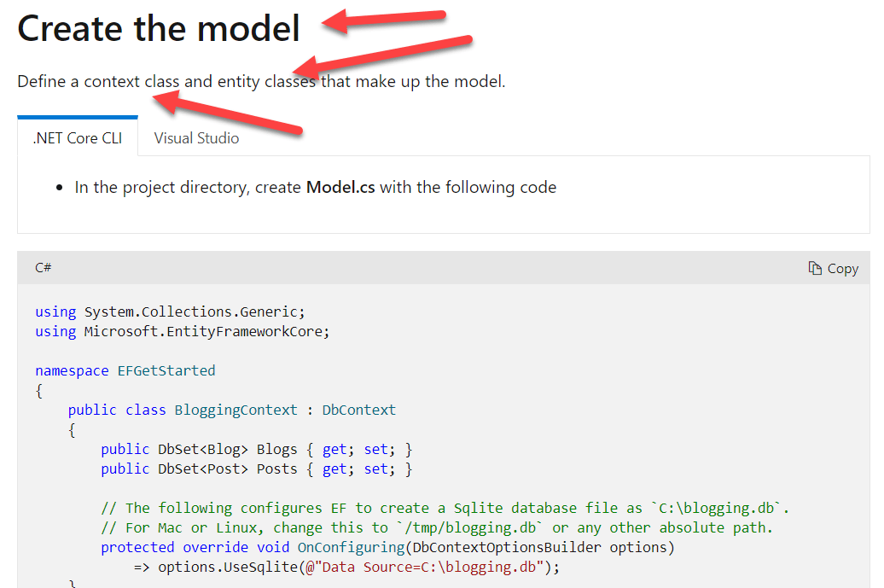Viewport: 884px width, 588px height.
Task: Click the 'using System.Collections.Generic' code line
Action: click(170, 311)
